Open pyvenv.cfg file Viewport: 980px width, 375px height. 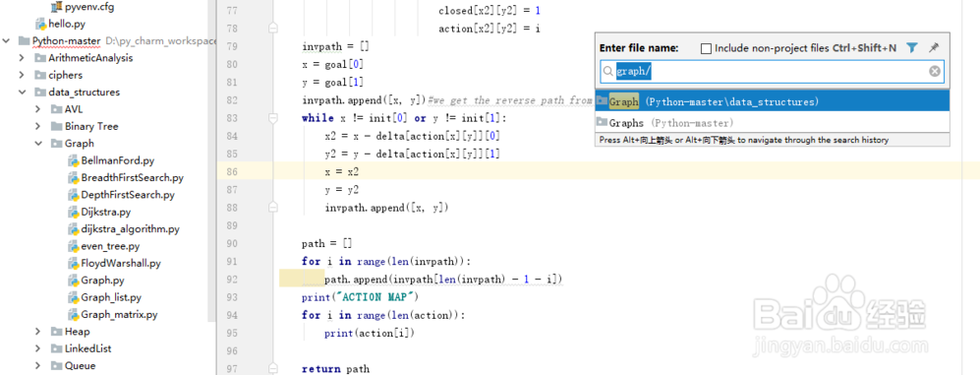pos(89,8)
